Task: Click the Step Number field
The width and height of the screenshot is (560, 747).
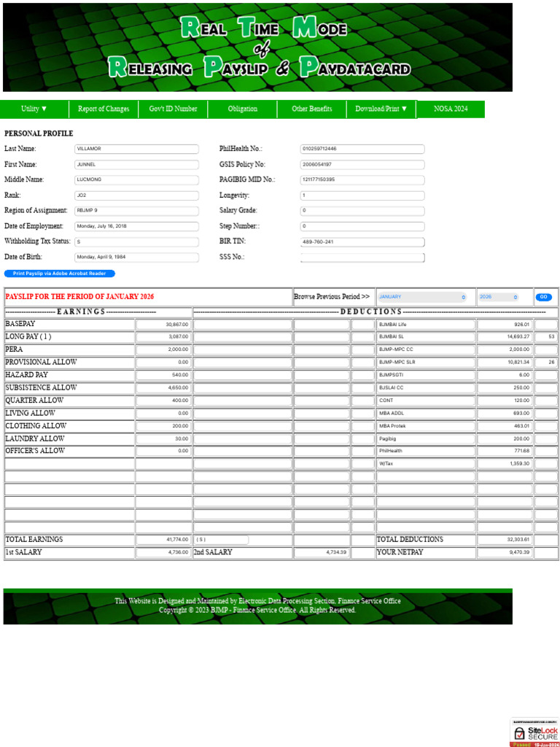Action: coord(362,226)
